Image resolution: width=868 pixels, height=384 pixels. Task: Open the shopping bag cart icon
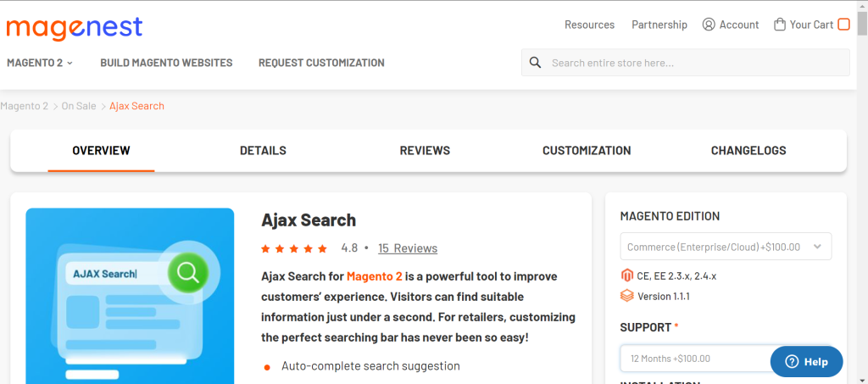[x=780, y=25]
